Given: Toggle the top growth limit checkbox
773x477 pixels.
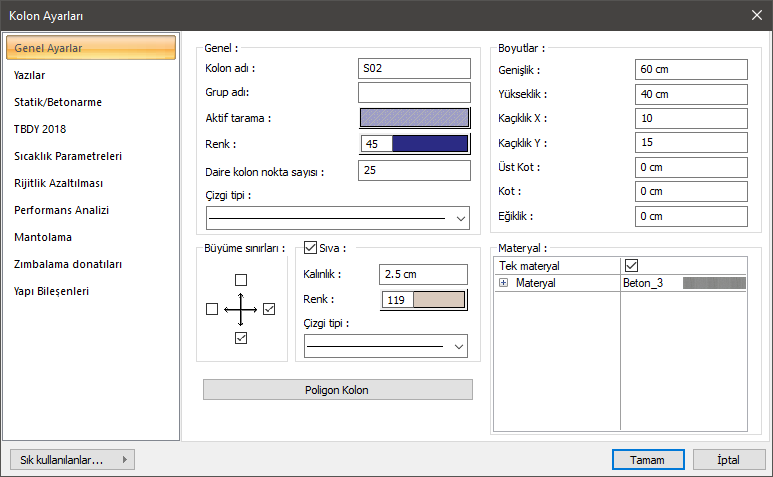Looking at the screenshot, I should 240,280.
